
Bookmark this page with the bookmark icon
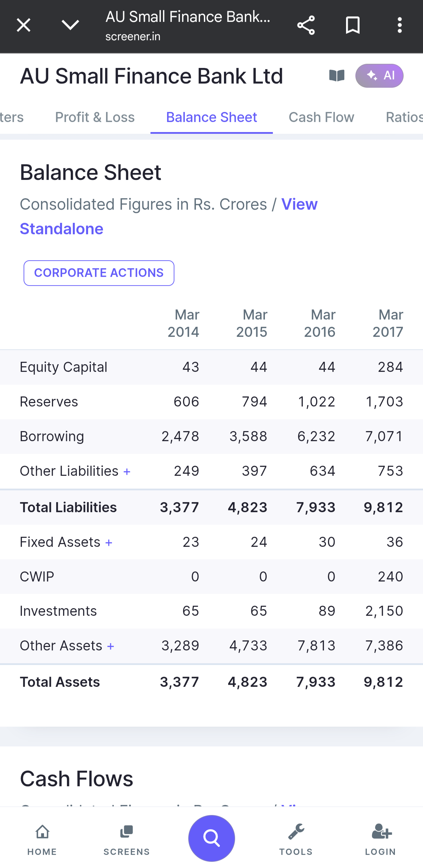[353, 25]
